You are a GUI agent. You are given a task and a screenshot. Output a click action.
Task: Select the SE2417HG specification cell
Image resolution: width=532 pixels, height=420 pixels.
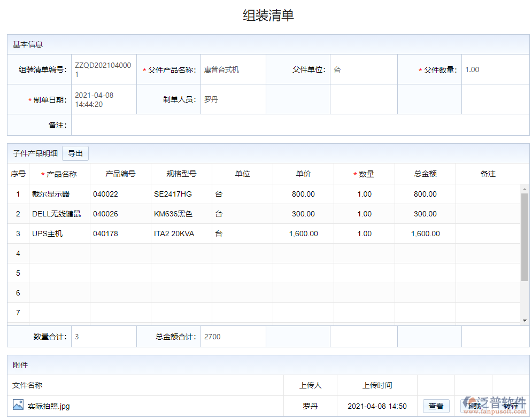181,194
